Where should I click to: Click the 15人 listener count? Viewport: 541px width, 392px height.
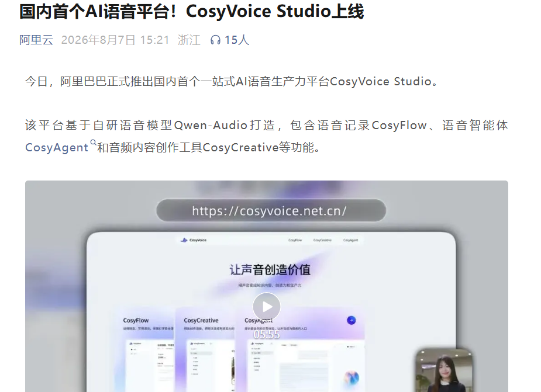pyautogui.click(x=237, y=40)
